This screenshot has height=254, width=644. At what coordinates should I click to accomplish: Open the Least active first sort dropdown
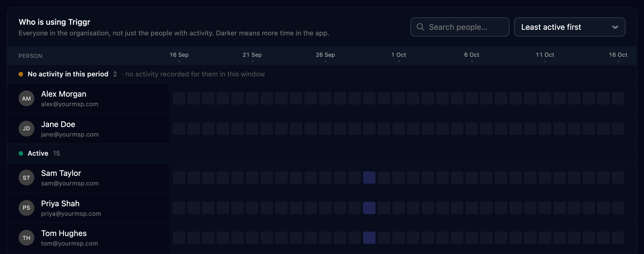tap(569, 27)
